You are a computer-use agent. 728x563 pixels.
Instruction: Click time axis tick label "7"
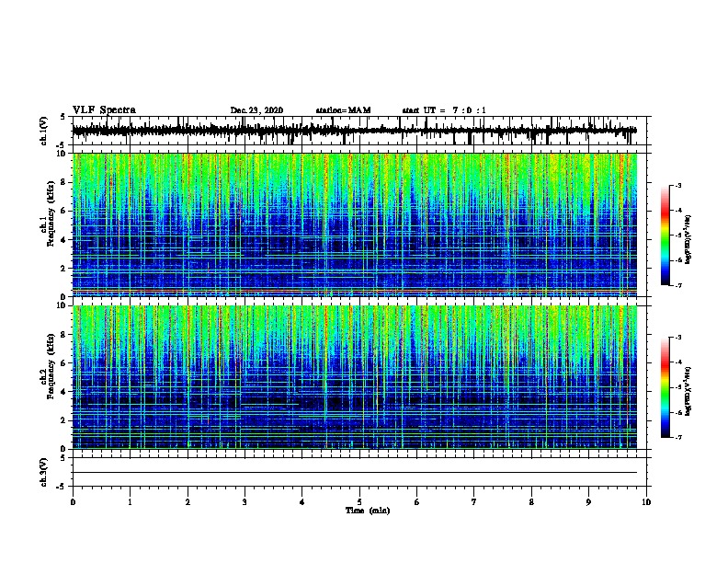tap(474, 501)
